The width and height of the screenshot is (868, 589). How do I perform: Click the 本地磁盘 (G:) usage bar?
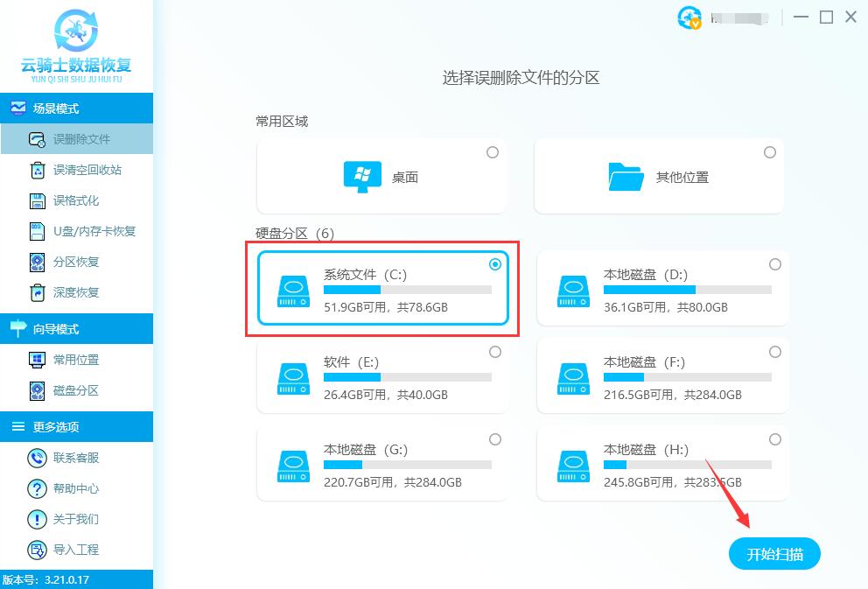pos(407,465)
